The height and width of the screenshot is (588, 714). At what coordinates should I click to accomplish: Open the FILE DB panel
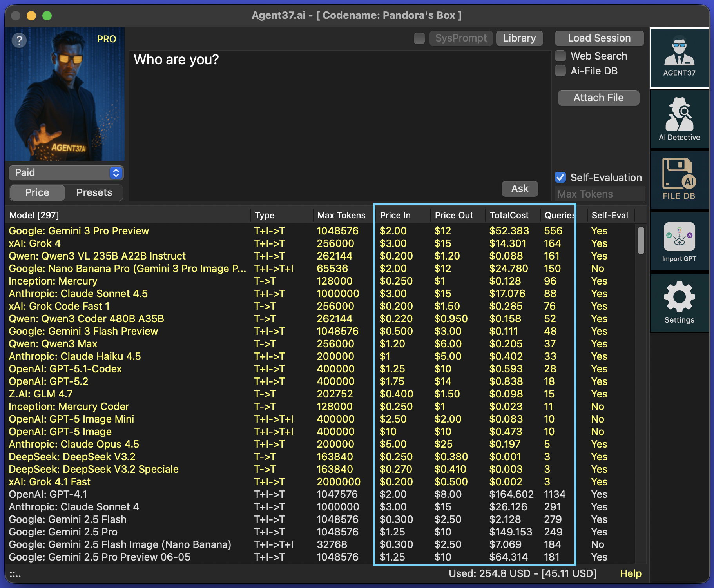click(x=679, y=180)
